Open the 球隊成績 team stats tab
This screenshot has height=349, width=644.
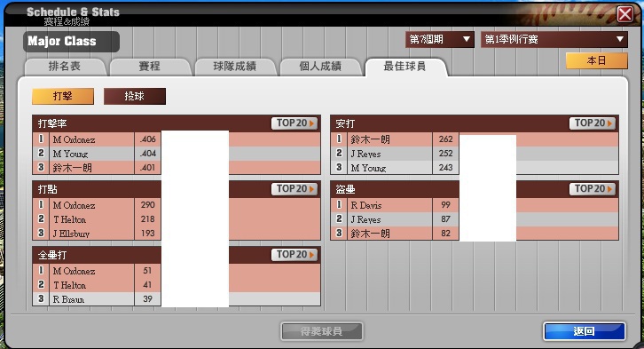click(234, 67)
